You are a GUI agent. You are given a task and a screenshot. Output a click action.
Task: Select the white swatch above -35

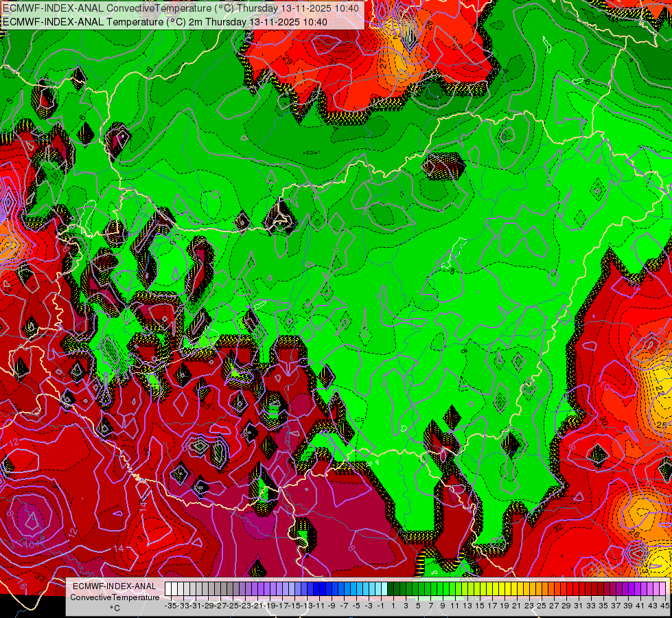click(x=168, y=589)
